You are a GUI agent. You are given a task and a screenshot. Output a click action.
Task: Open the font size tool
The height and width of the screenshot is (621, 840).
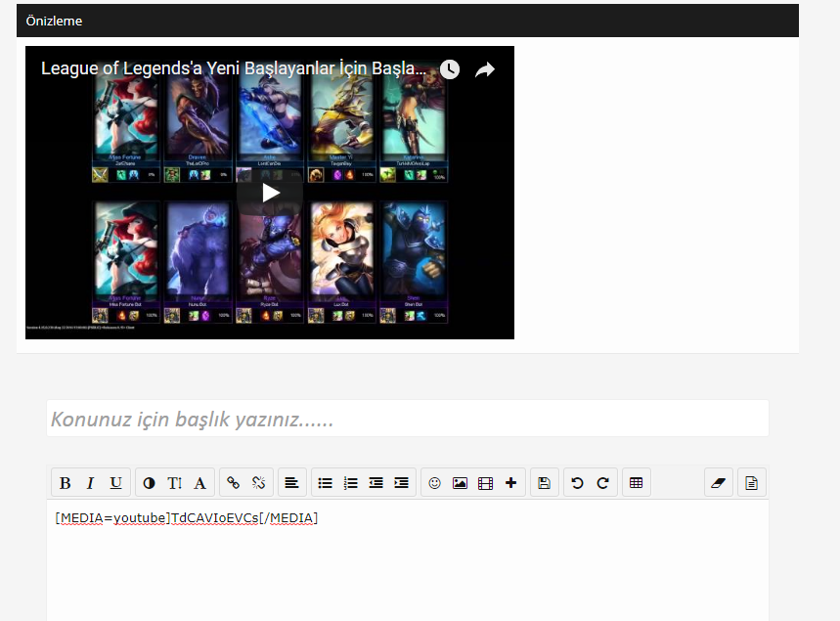pos(175,483)
